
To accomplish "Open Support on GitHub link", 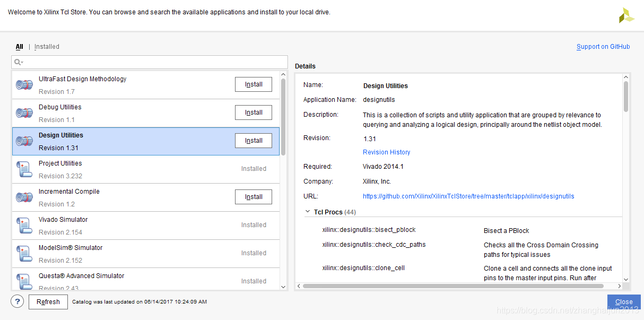I will coord(603,47).
